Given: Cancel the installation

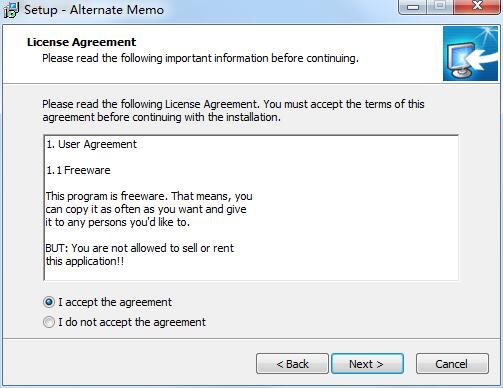Looking at the screenshot, I should (x=452, y=364).
